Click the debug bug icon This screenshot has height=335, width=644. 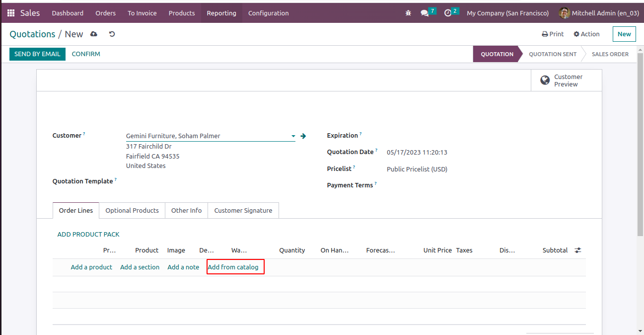pos(408,13)
